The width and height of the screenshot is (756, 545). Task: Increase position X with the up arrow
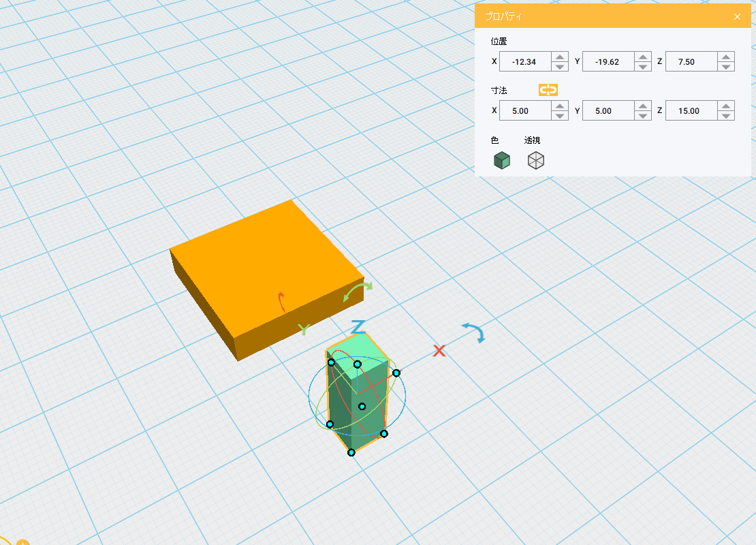point(560,57)
